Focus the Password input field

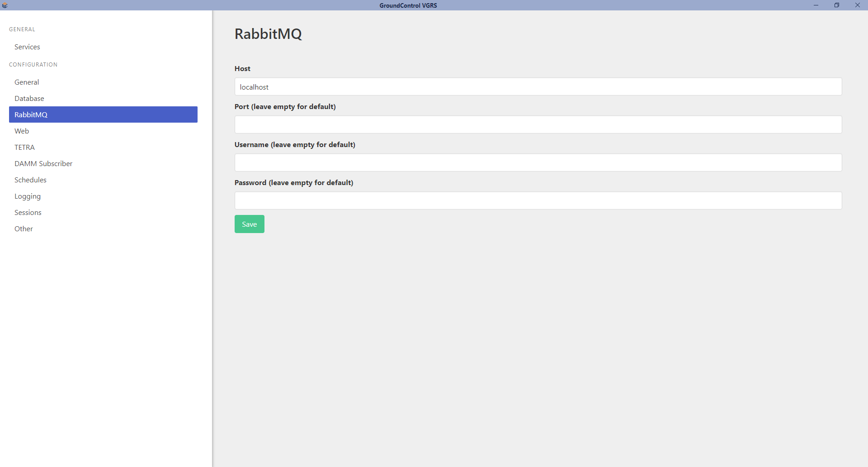(538, 201)
